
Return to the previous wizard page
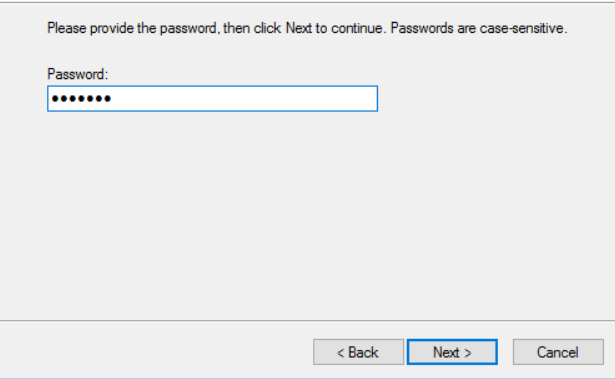[x=358, y=352]
